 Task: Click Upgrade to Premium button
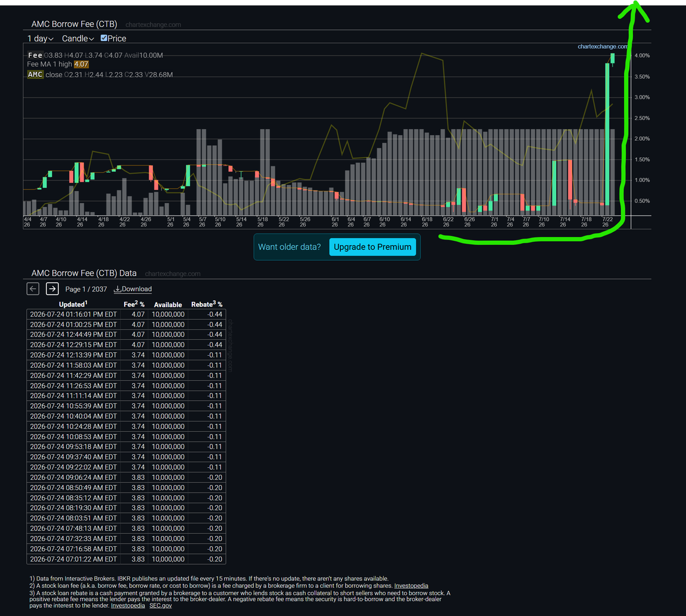pos(372,247)
